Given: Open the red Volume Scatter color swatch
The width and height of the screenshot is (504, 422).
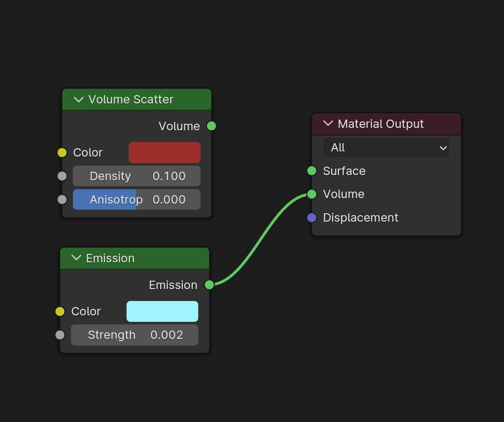Looking at the screenshot, I should [x=164, y=152].
